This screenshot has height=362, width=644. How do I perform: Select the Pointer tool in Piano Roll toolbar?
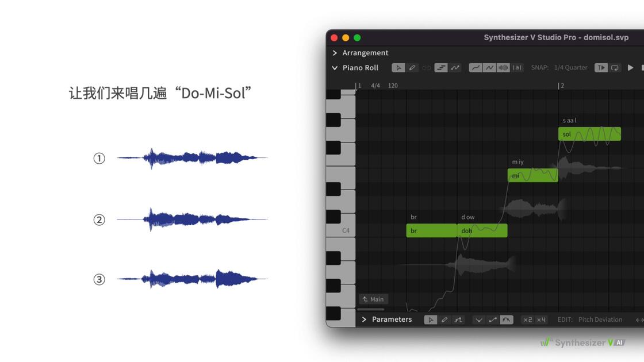coord(398,68)
